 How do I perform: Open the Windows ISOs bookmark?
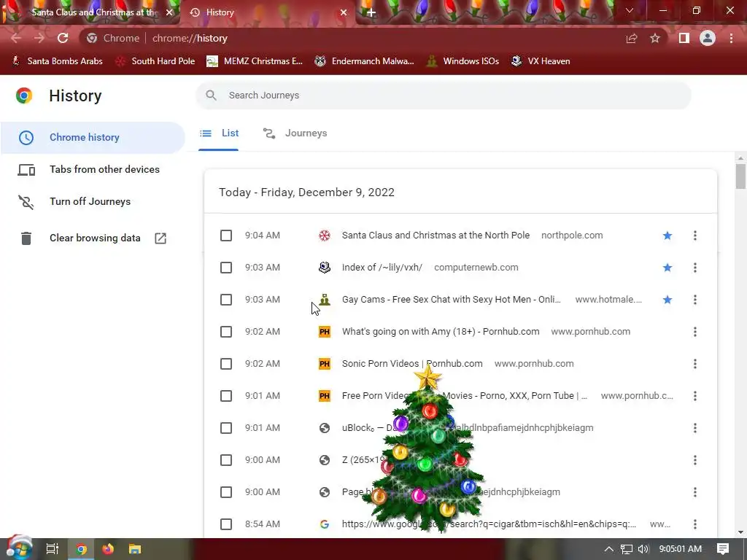(x=463, y=61)
